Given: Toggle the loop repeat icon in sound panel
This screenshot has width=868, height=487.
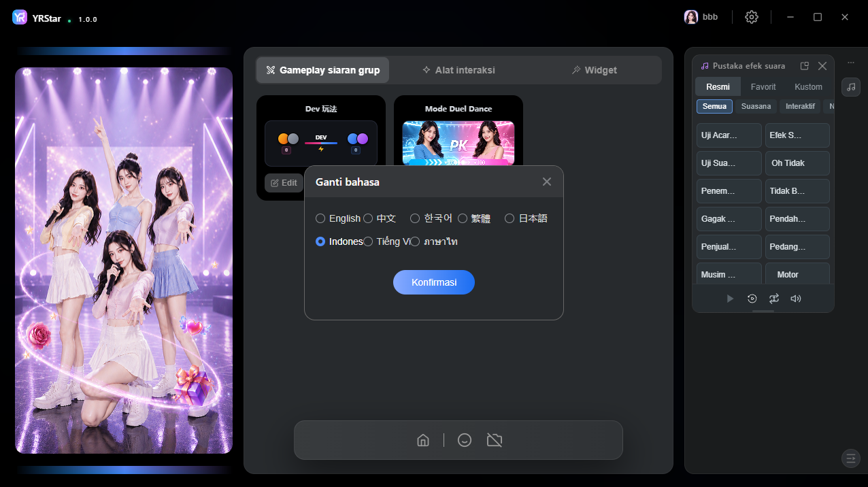Looking at the screenshot, I should (x=774, y=299).
